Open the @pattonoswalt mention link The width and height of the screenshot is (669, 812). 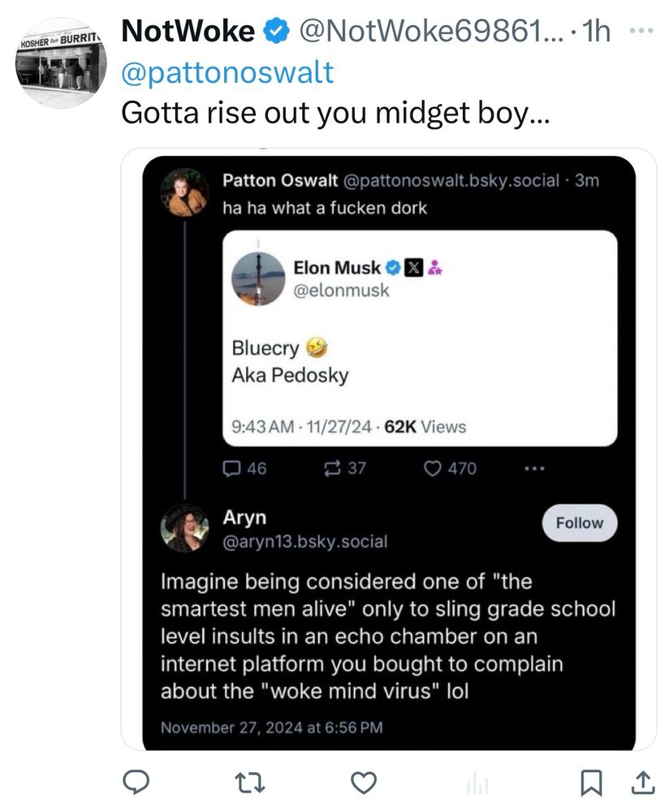point(227,72)
